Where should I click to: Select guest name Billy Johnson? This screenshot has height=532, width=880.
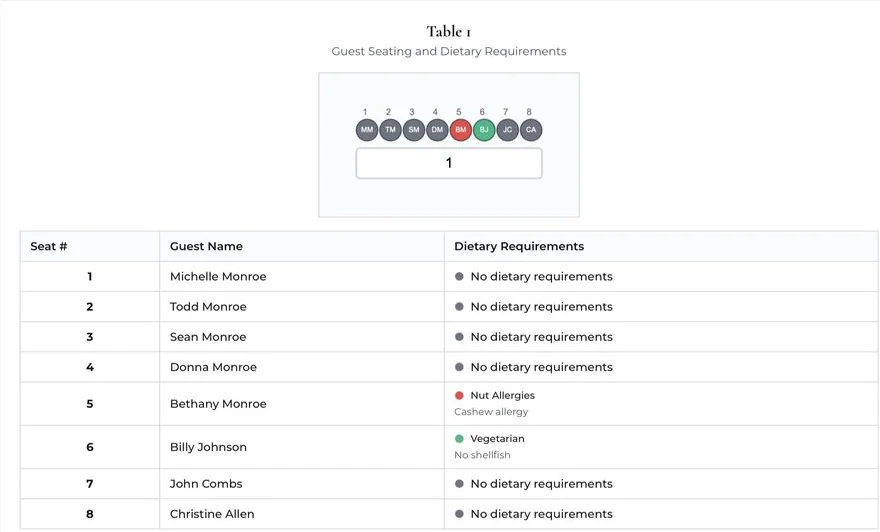pos(208,447)
